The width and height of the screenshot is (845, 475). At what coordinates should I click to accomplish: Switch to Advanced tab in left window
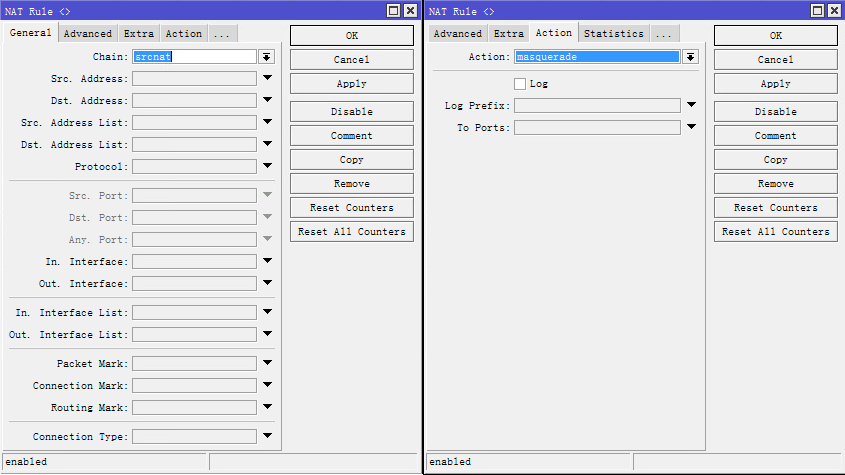coord(88,34)
